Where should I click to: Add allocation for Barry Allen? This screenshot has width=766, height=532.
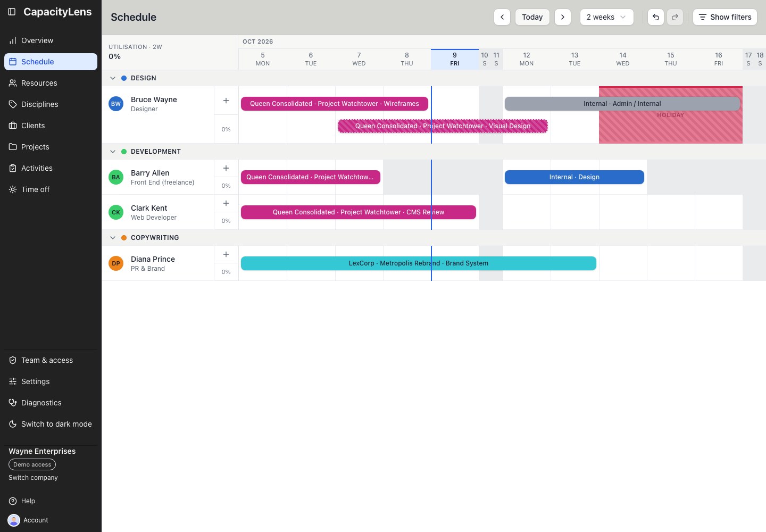(226, 168)
